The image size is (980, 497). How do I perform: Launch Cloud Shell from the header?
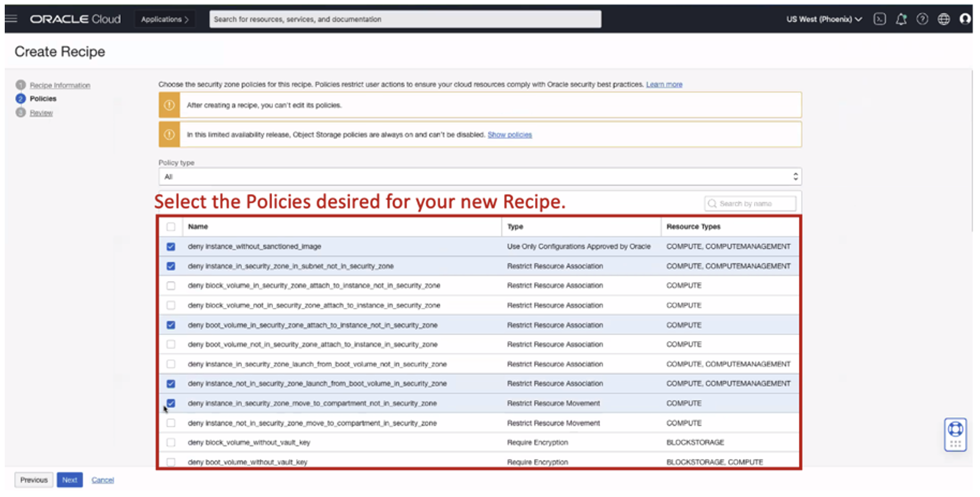(880, 19)
